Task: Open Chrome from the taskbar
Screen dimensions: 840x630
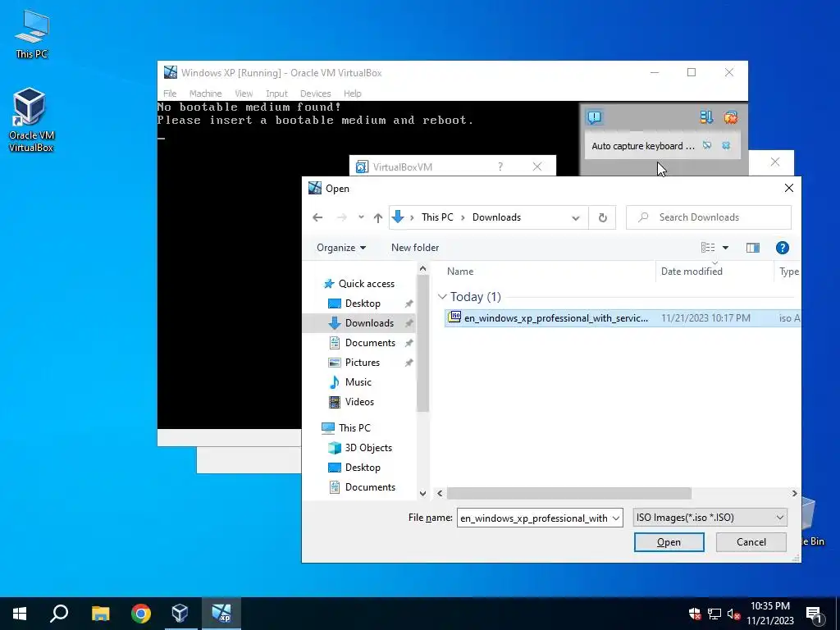Action: tap(141, 614)
